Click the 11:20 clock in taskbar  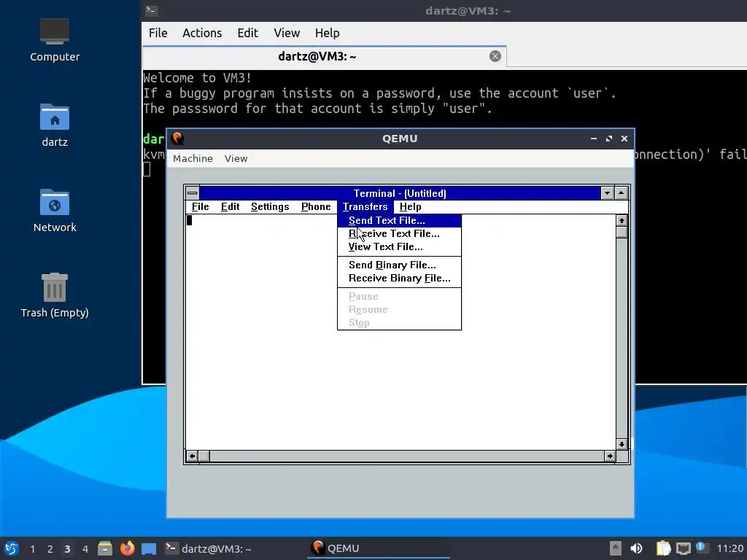point(729,548)
